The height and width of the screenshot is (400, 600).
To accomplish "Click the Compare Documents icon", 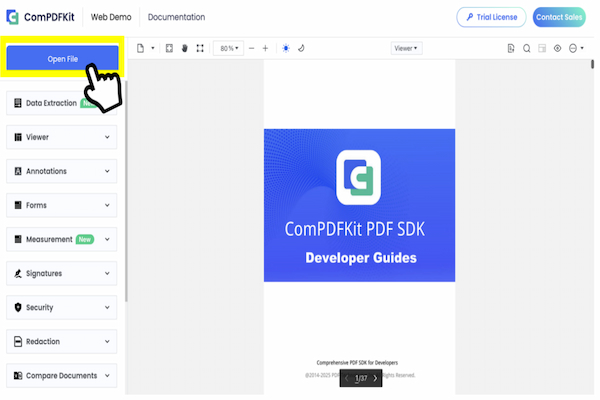I will [18, 376].
